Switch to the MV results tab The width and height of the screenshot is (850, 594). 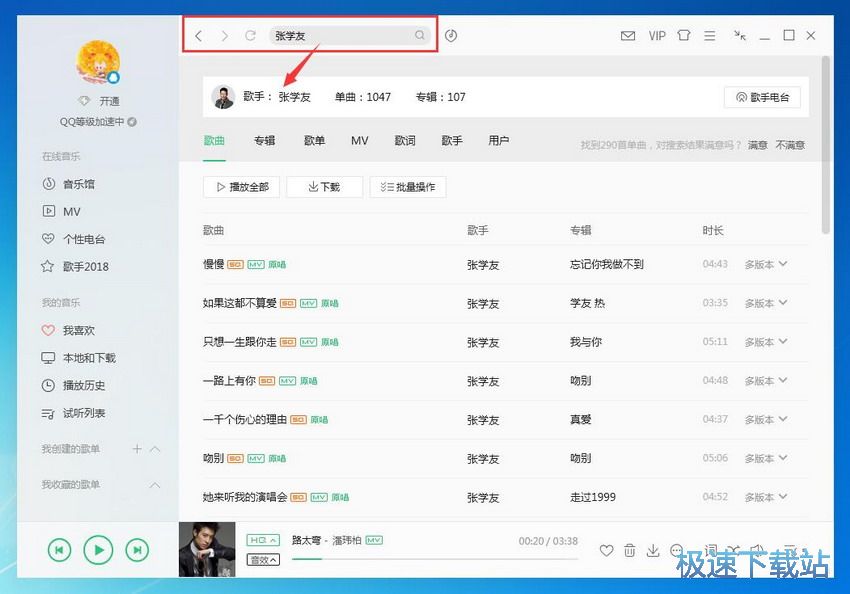[360, 141]
